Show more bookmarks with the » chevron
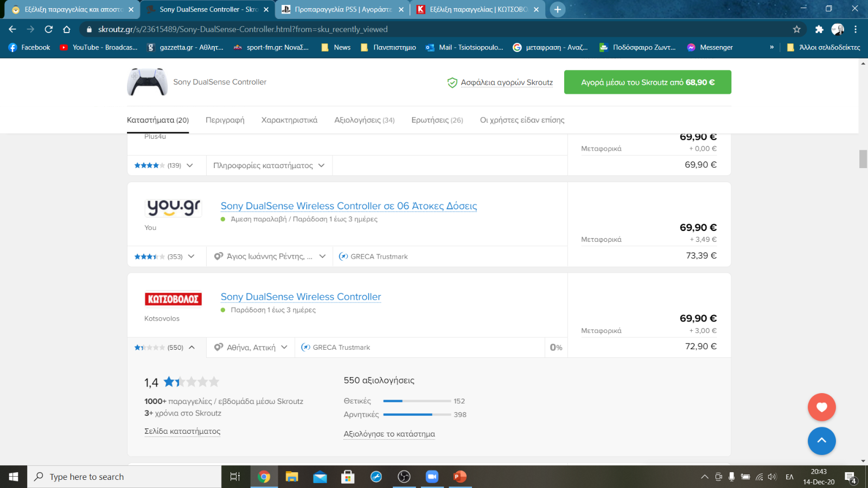The image size is (868, 488). click(x=771, y=47)
